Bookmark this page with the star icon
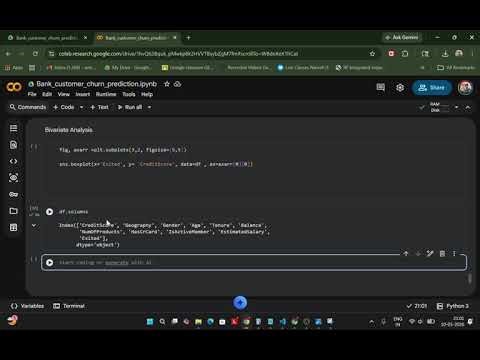 tap(372, 53)
